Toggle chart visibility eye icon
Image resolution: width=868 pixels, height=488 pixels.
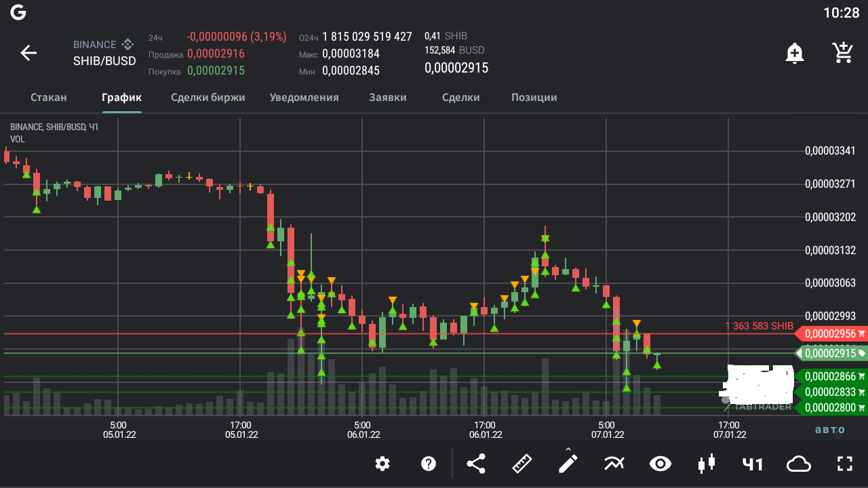coord(660,464)
